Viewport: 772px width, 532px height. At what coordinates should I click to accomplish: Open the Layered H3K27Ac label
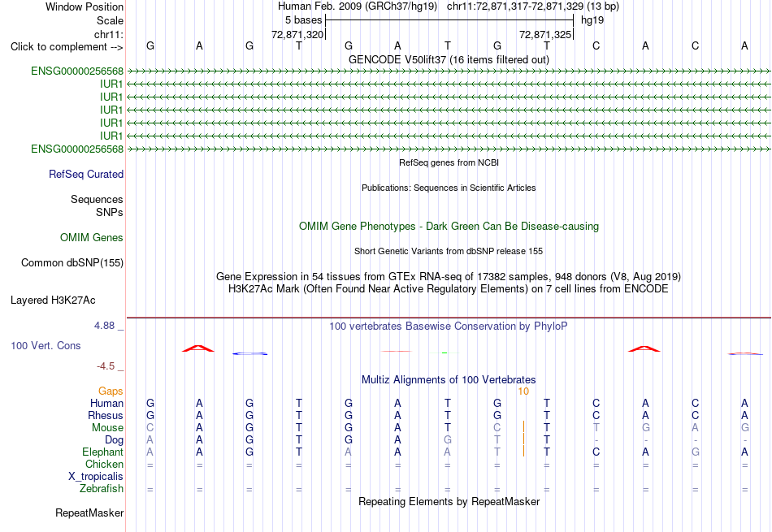tap(53, 301)
